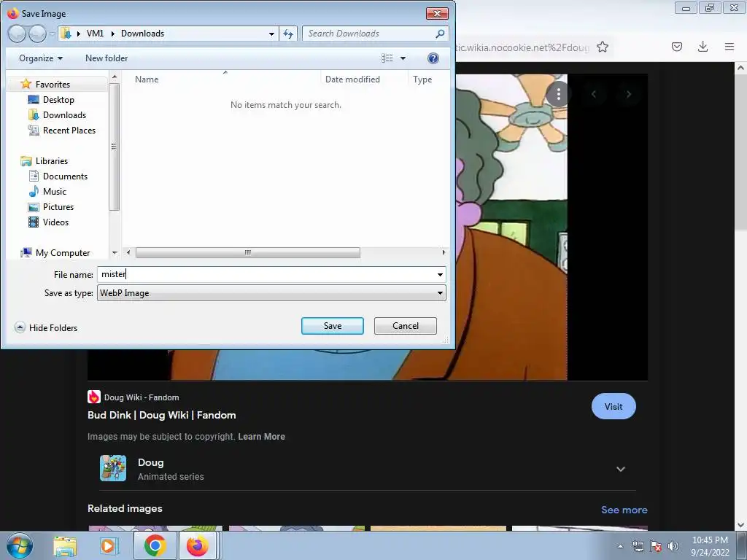Show hidden system tray icons
The height and width of the screenshot is (560, 747).
tap(620, 546)
